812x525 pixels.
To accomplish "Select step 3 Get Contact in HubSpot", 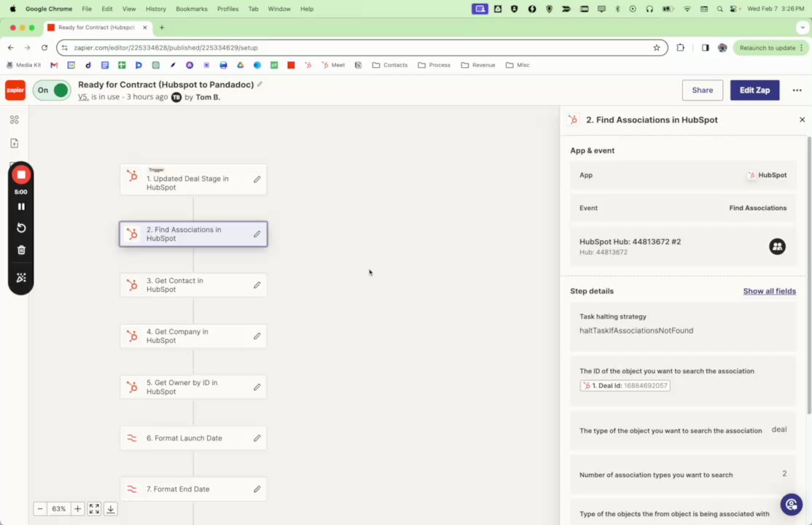I will pos(193,285).
